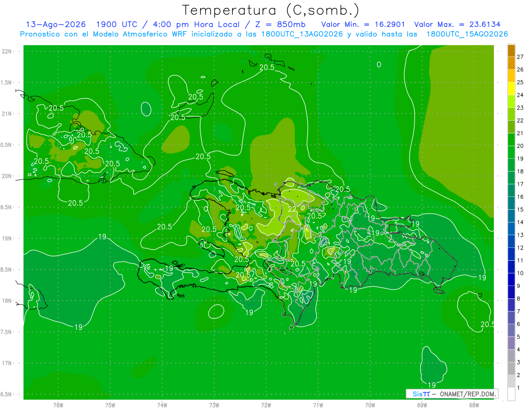
Task: Click the "20N" latitude axis label
Action: [x=8, y=176]
